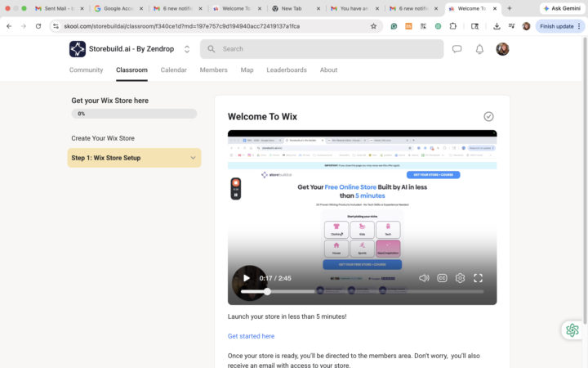Open the Chrome profile avatar
588x368 pixels.
(526, 26)
